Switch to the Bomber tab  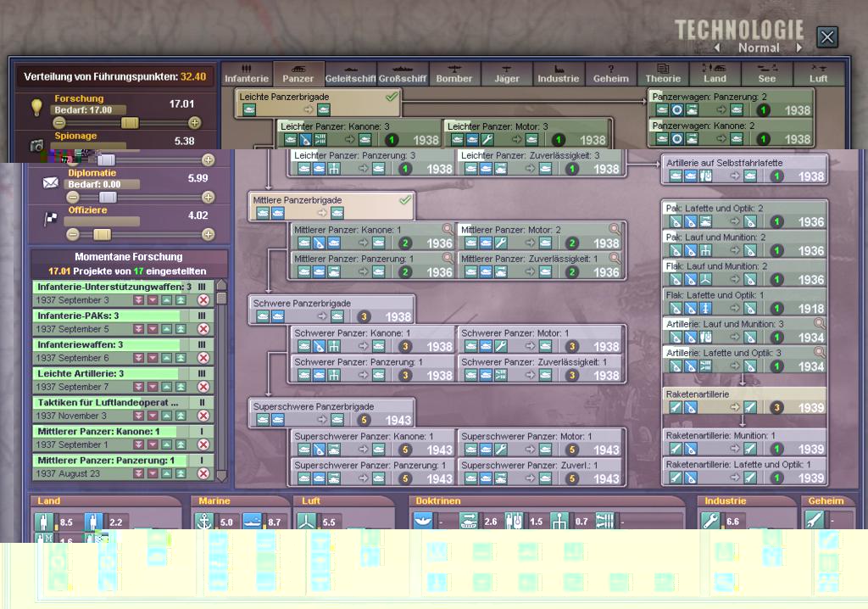pos(454,74)
